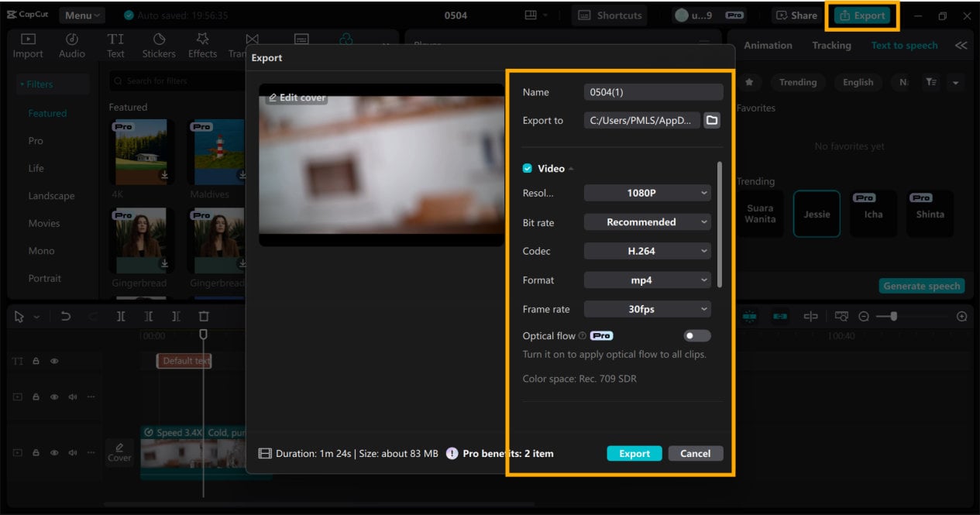Screen dimensions: 980x515
Task: Select the Landscape filter category
Action: (x=51, y=196)
